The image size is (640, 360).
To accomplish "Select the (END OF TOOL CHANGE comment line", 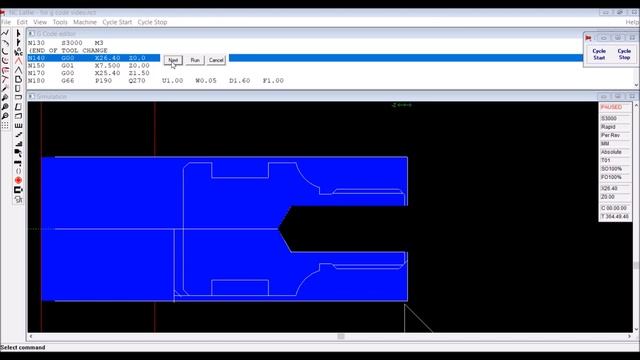I will click(68, 50).
